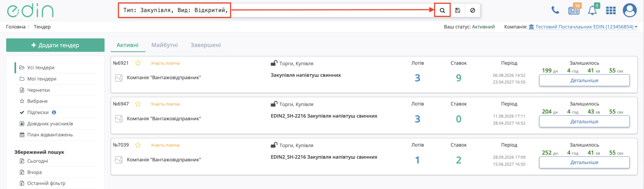
Task: Open tender title Закупівля напівтуш свинних of №6921
Action: coord(306,75)
